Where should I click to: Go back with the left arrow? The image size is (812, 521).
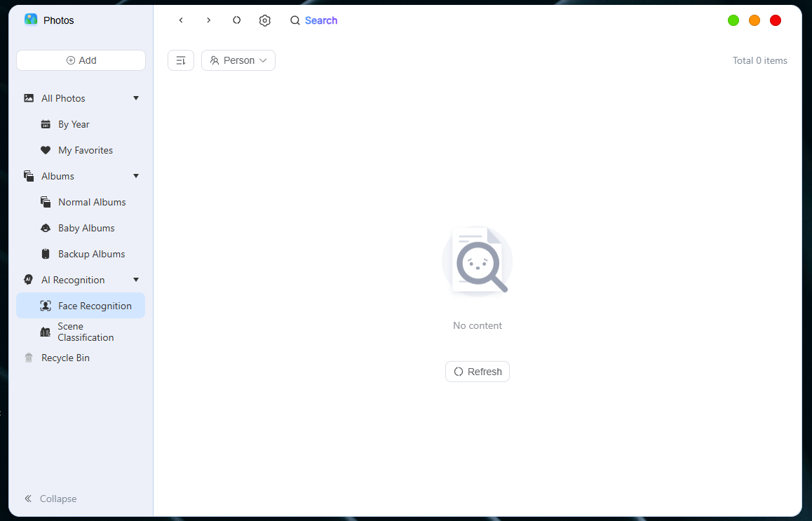click(181, 20)
